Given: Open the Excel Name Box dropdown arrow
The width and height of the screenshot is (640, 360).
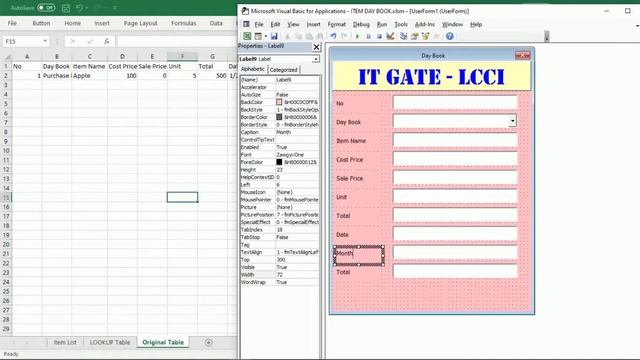Looking at the screenshot, I should pos(45,41).
